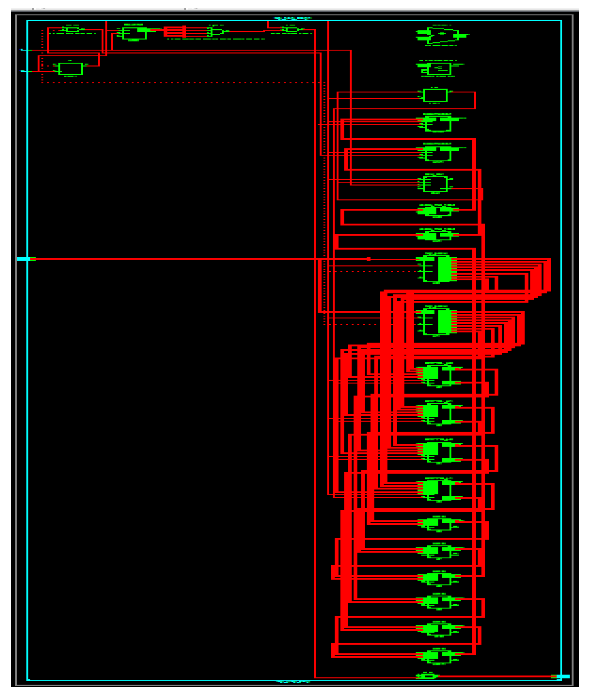Select the lower large block with many output pins

pyautogui.click(x=437, y=322)
